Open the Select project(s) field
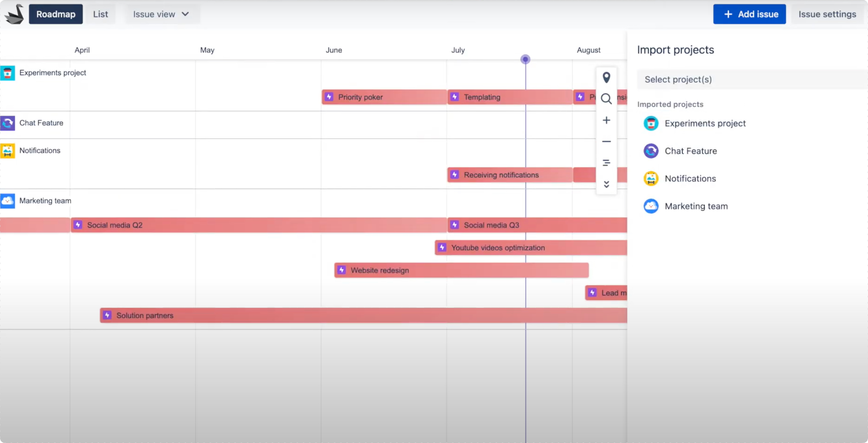This screenshot has height=443, width=868. (x=752, y=80)
